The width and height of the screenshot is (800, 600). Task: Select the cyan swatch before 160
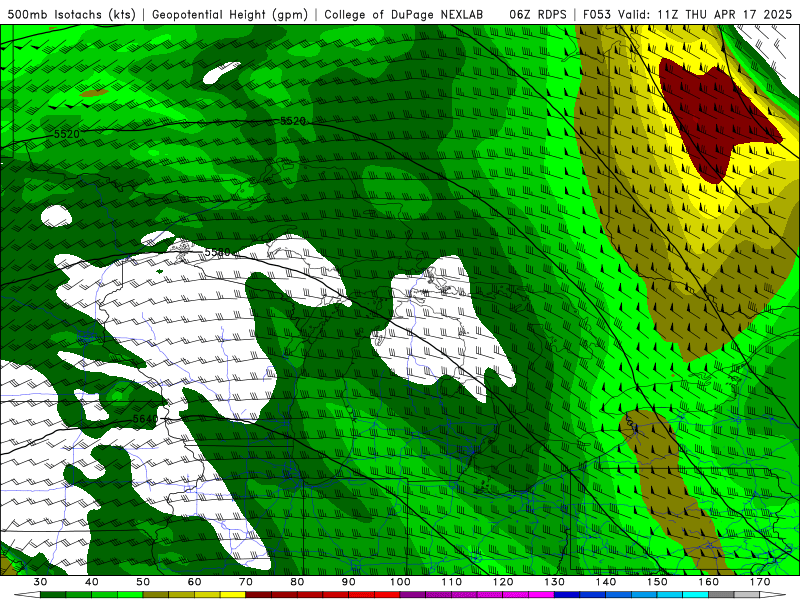695,595
